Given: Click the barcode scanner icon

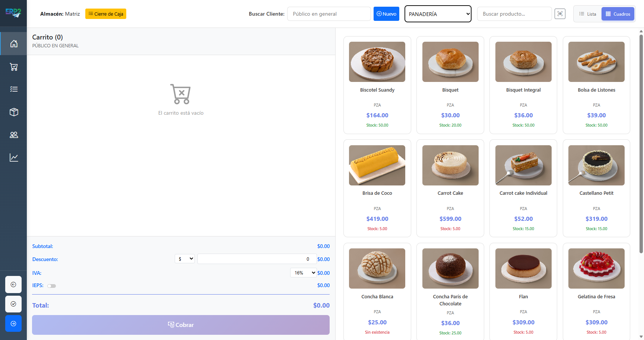Looking at the screenshot, I should pos(560,14).
